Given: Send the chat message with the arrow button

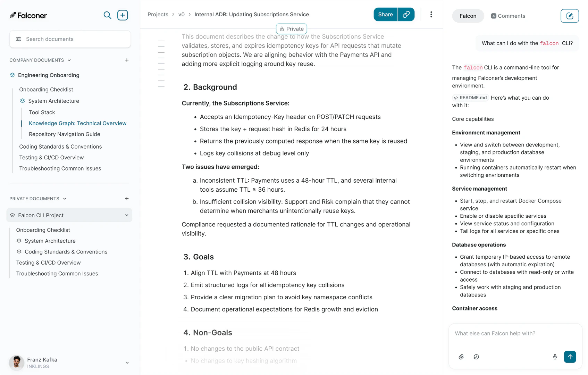Looking at the screenshot, I should pyautogui.click(x=570, y=357).
